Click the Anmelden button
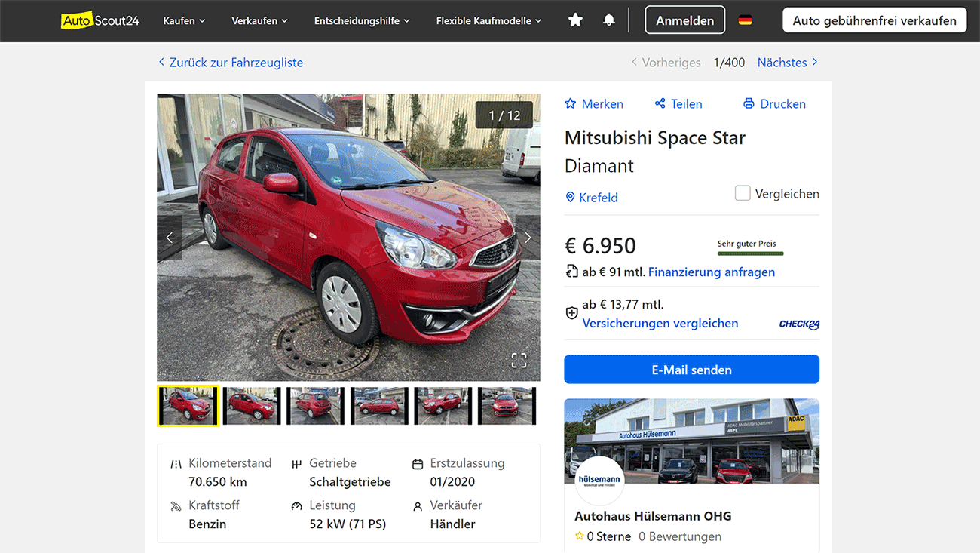 pyautogui.click(x=684, y=20)
